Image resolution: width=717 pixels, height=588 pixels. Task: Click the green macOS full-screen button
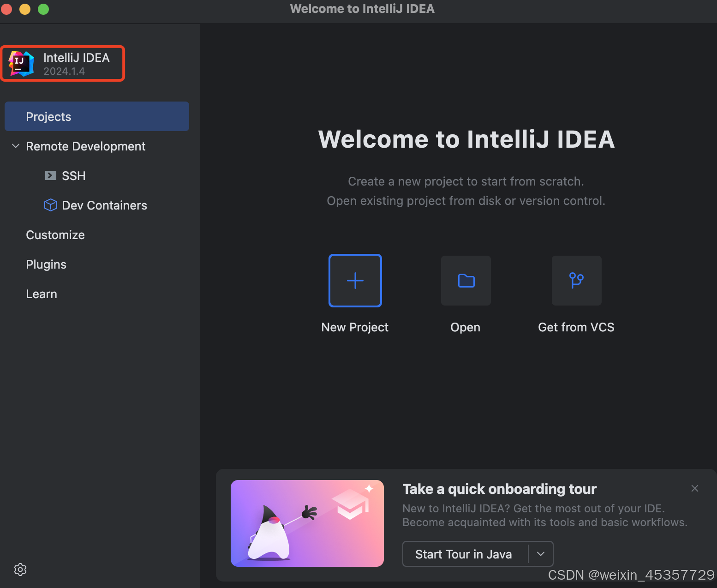(x=43, y=9)
